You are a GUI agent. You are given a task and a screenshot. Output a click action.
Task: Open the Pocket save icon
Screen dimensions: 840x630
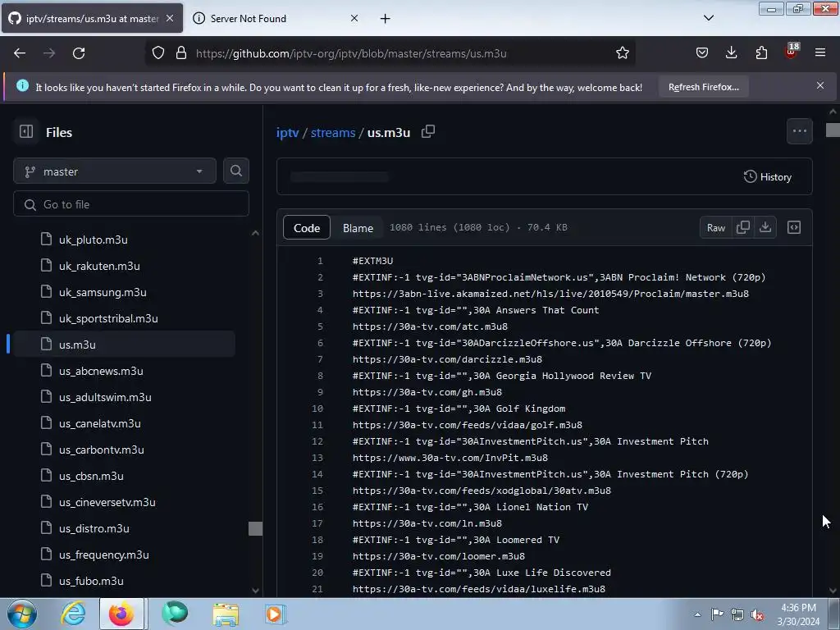(702, 53)
